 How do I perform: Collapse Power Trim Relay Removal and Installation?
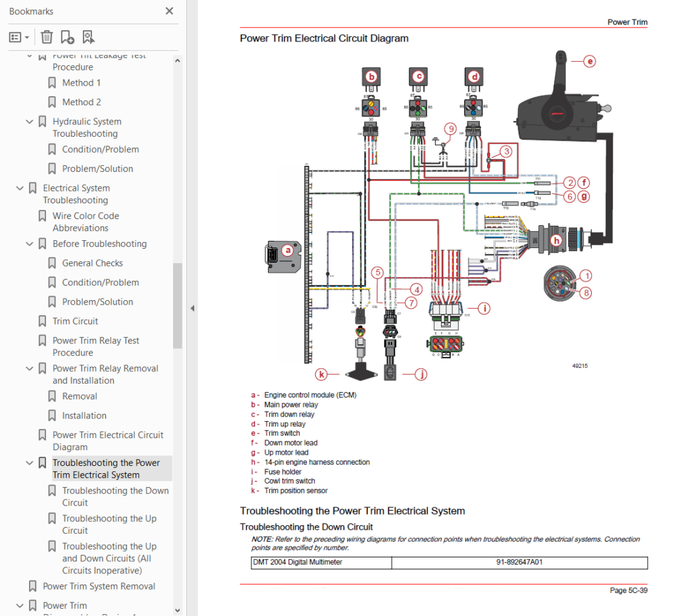(x=29, y=369)
